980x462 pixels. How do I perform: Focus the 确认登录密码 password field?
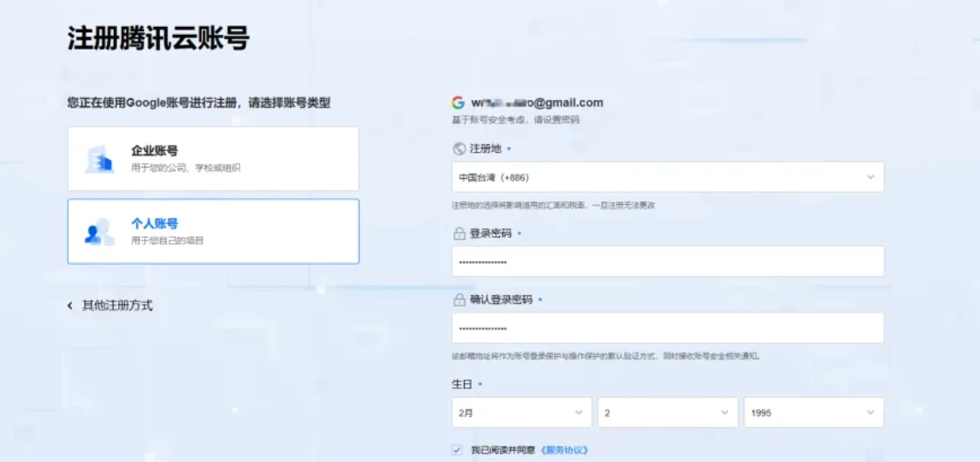coord(667,327)
